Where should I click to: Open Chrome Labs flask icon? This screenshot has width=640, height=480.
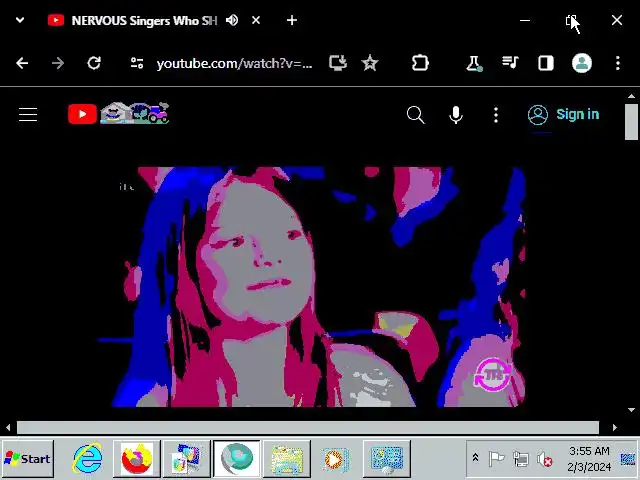pyautogui.click(x=474, y=63)
